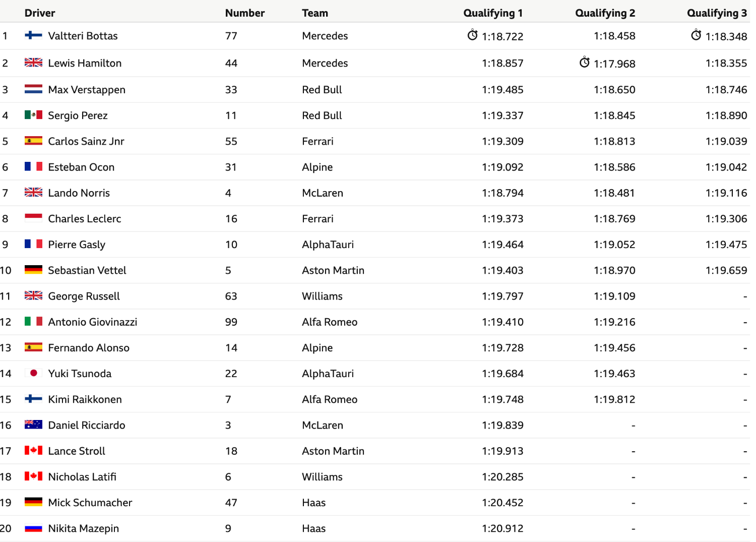Click the Mexican flag next to Sergio Perez
The image size is (756, 542).
(x=33, y=115)
